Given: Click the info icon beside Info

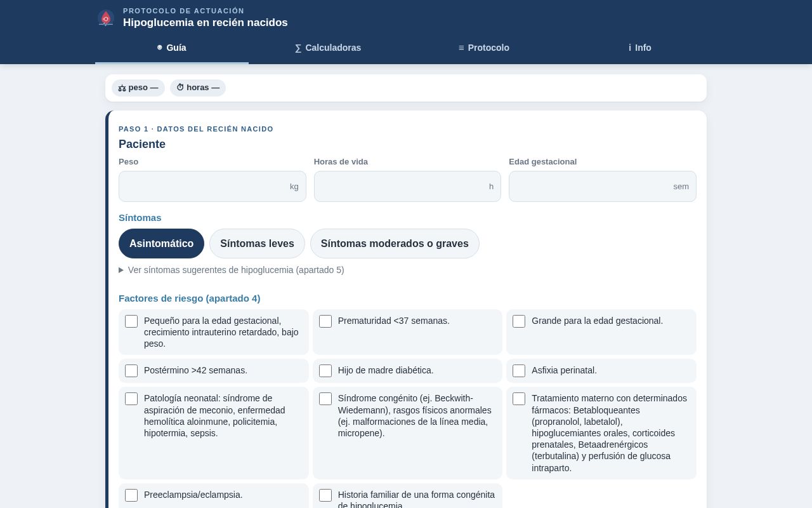Looking at the screenshot, I should [630, 48].
